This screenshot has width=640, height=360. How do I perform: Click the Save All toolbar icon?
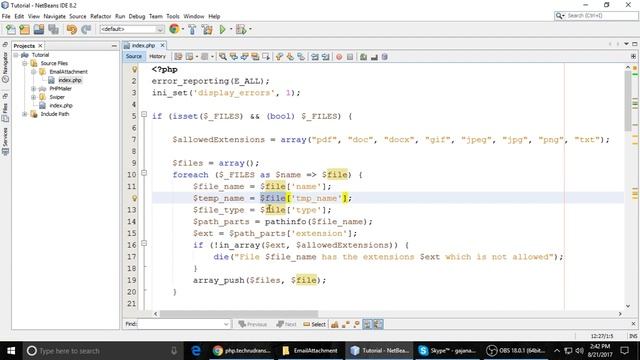coord(53,29)
